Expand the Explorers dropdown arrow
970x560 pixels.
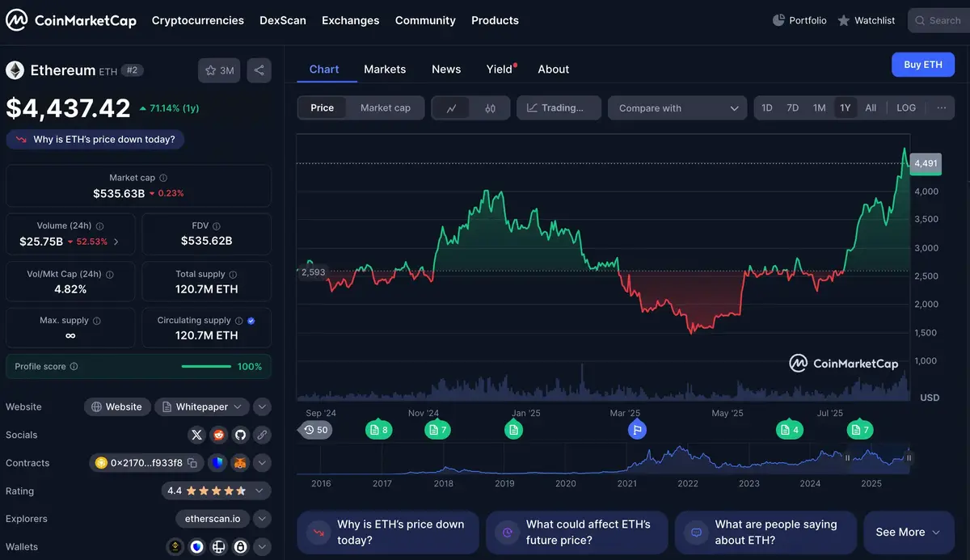pyautogui.click(x=262, y=518)
